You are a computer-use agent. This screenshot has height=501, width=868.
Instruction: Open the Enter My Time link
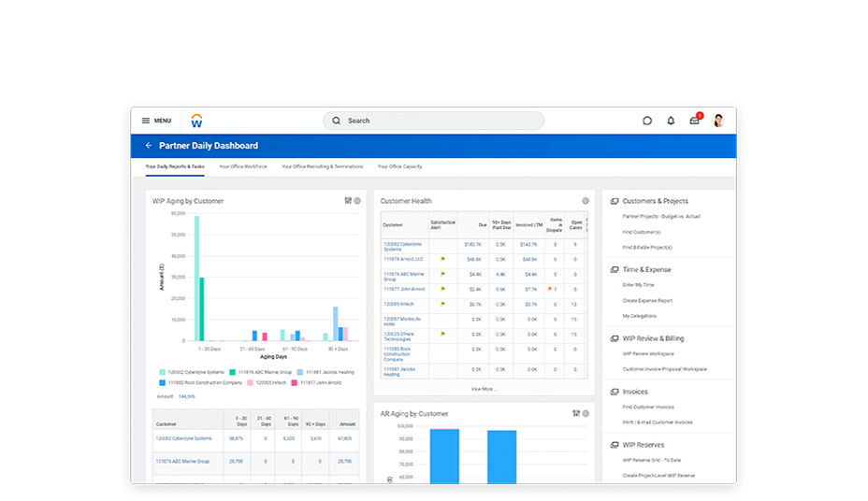tap(639, 285)
